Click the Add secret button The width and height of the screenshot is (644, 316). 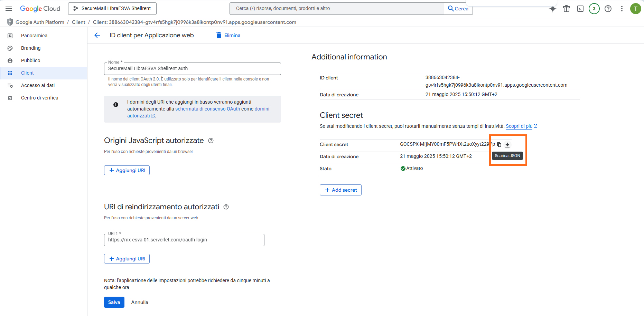click(x=340, y=190)
